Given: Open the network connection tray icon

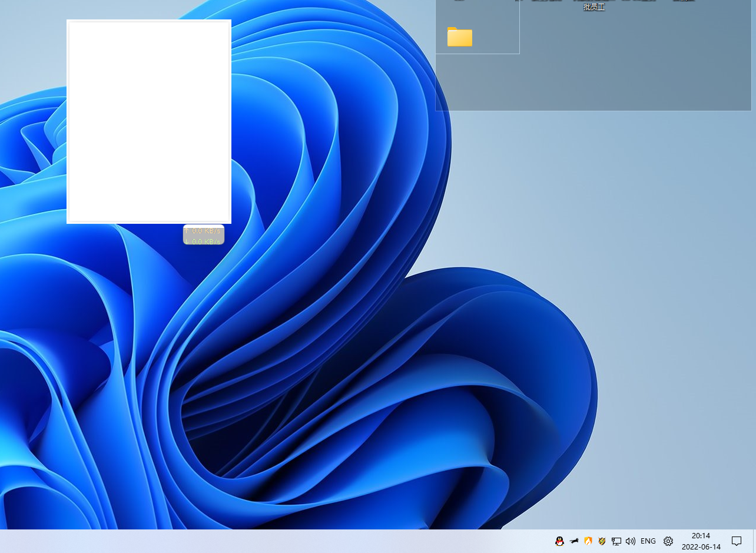Looking at the screenshot, I should coord(616,541).
